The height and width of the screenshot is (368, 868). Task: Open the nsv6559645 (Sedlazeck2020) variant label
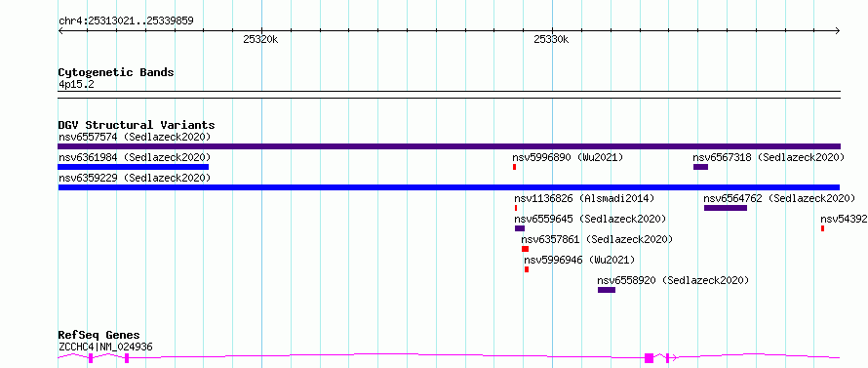coord(590,219)
